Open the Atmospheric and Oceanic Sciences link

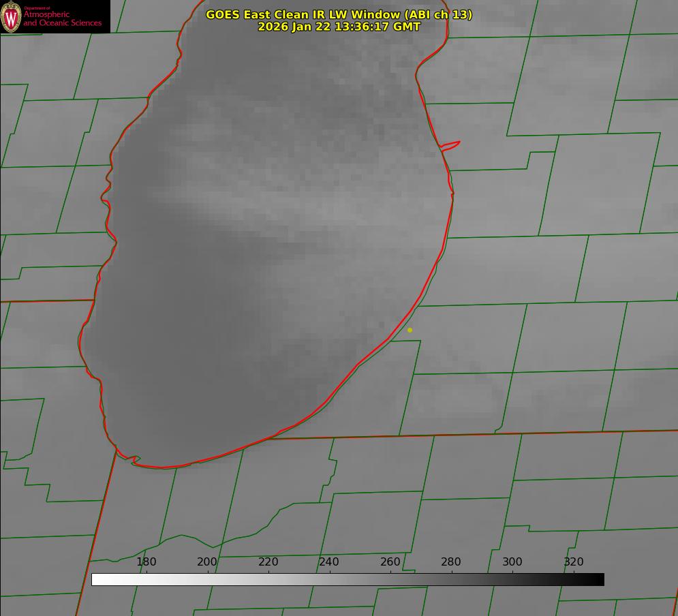pyautogui.click(x=62, y=18)
